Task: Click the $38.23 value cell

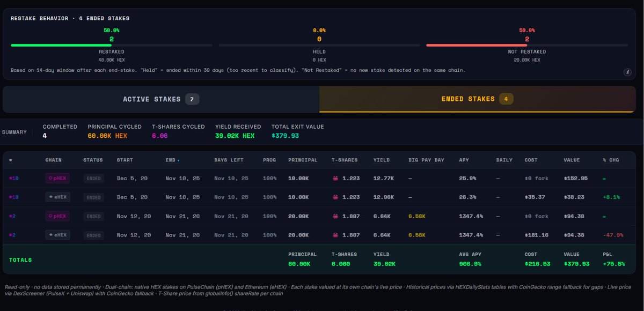Action: point(574,197)
